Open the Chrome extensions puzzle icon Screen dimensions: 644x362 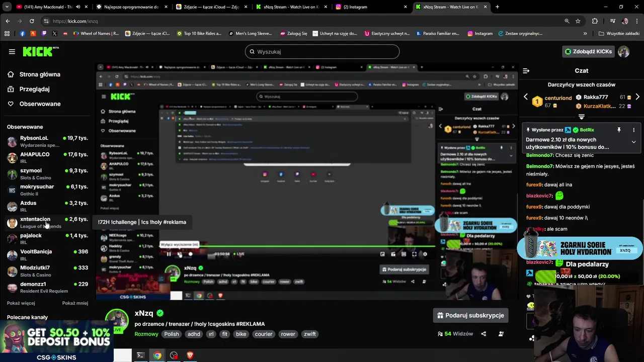click(x=595, y=21)
